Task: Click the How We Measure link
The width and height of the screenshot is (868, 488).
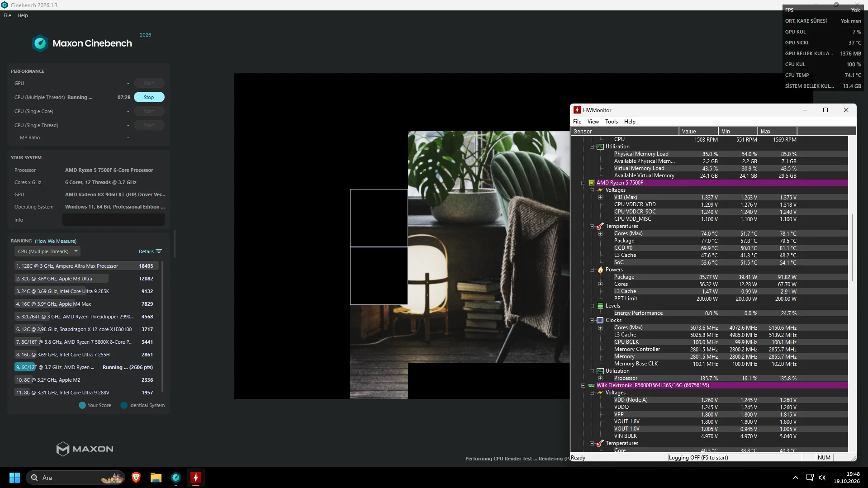Action: 56,241
